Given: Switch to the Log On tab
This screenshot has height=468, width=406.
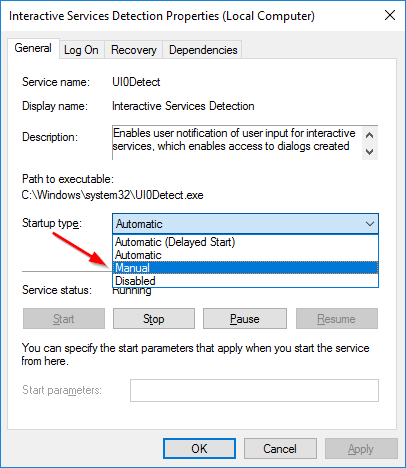Looking at the screenshot, I should point(82,50).
